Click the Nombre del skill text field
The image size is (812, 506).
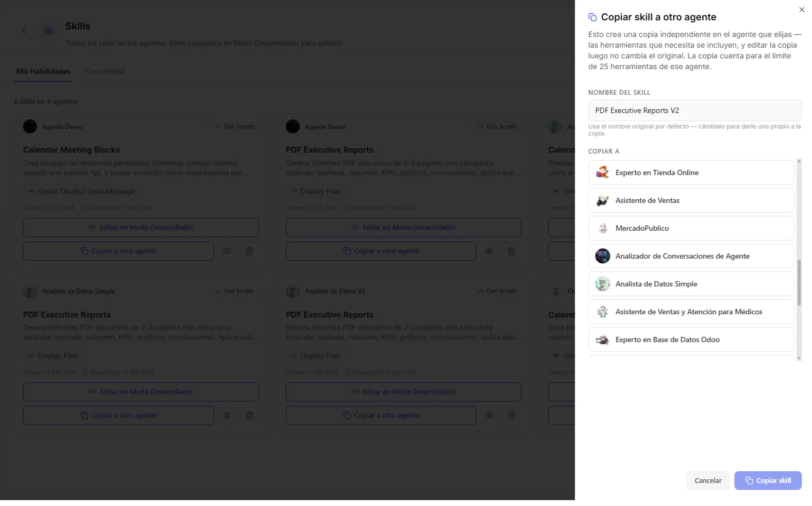coord(695,110)
